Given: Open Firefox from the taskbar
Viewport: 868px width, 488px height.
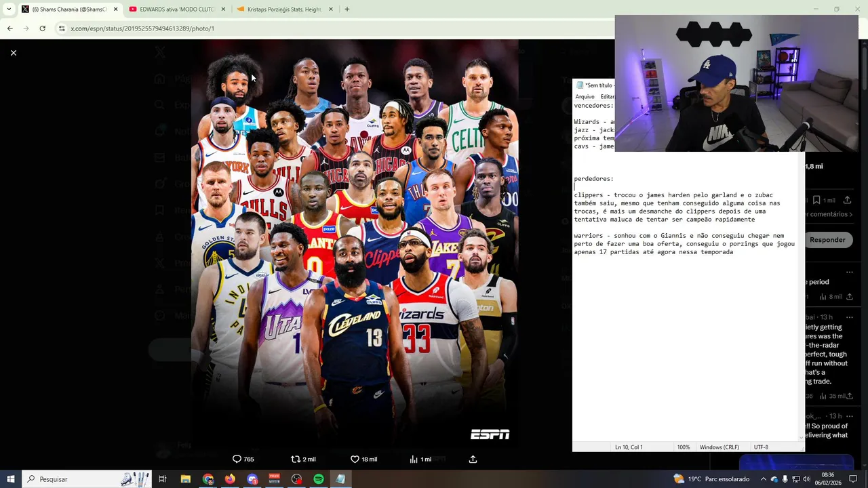Looking at the screenshot, I should pos(230,479).
